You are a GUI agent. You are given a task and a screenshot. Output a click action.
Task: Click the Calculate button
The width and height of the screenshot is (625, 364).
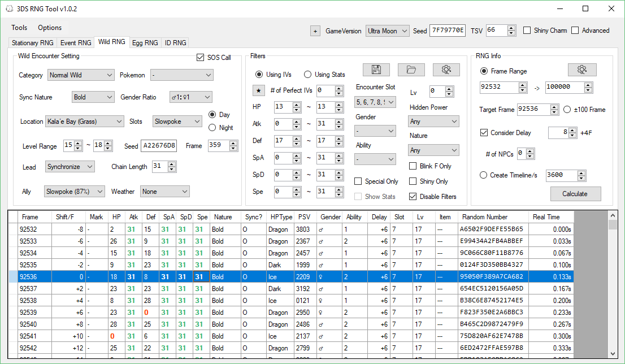click(575, 194)
